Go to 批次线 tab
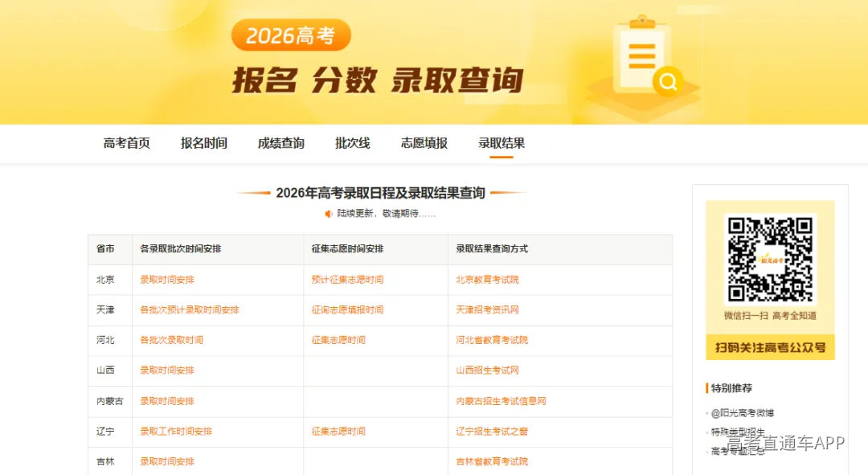The image size is (868, 475). pos(353,143)
